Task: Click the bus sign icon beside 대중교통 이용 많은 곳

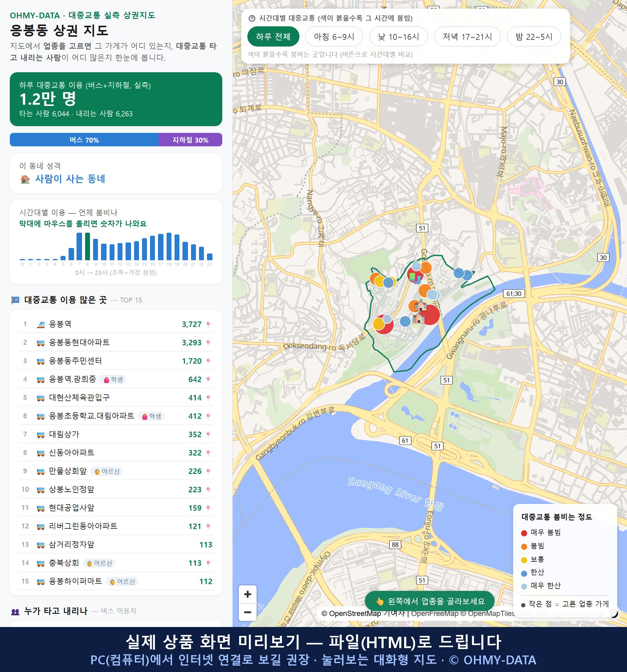Action: [15, 300]
